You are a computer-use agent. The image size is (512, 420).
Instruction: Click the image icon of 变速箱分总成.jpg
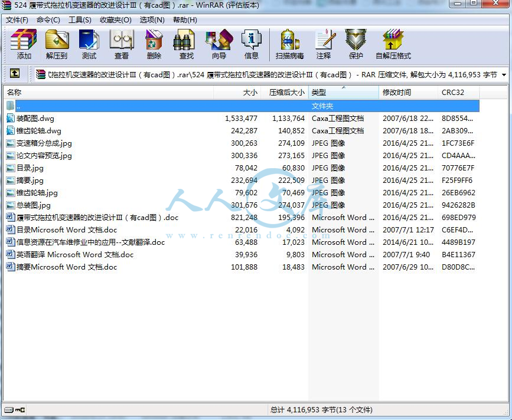(11, 143)
